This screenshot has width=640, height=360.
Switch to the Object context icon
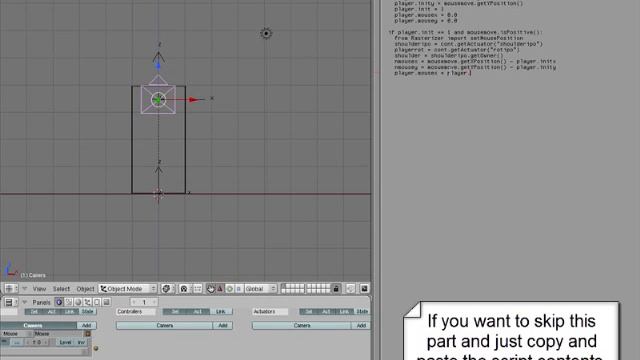(x=87, y=302)
